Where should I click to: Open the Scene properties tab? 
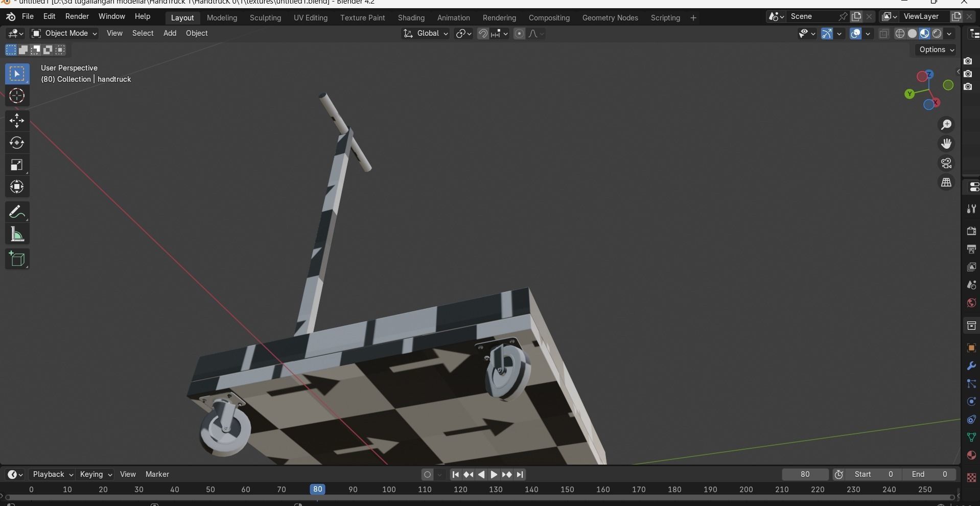click(971, 285)
